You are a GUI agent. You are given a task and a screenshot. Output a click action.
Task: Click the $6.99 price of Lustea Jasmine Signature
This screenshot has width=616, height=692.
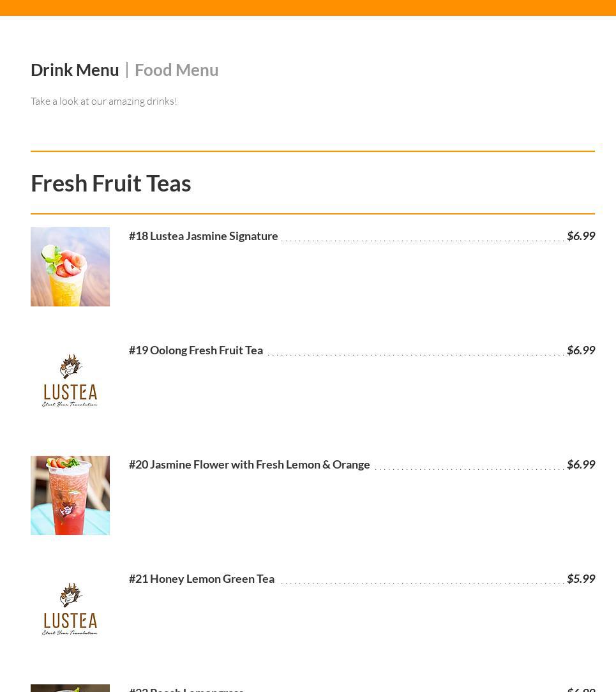(x=580, y=236)
